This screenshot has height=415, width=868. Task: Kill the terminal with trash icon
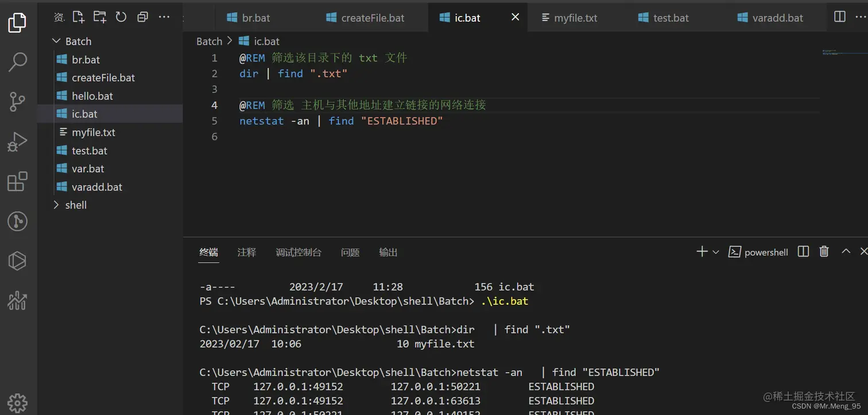(824, 251)
